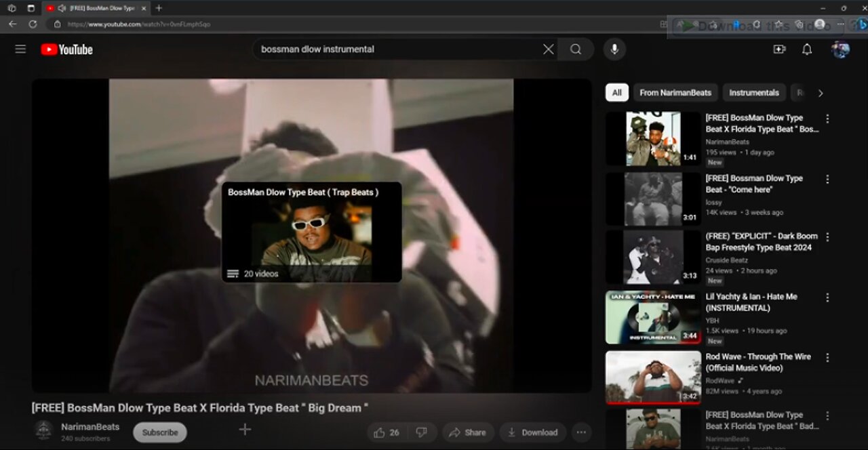Open the tab actions icon in the title bar
Image resolution: width=868 pixels, height=450 pixels.
pyautogui.click(x=31, y=8)
